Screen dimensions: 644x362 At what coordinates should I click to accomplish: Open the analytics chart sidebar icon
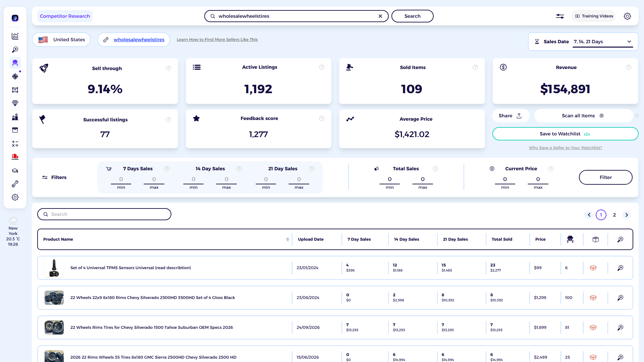pyautogui.click(x=15, y=36)
